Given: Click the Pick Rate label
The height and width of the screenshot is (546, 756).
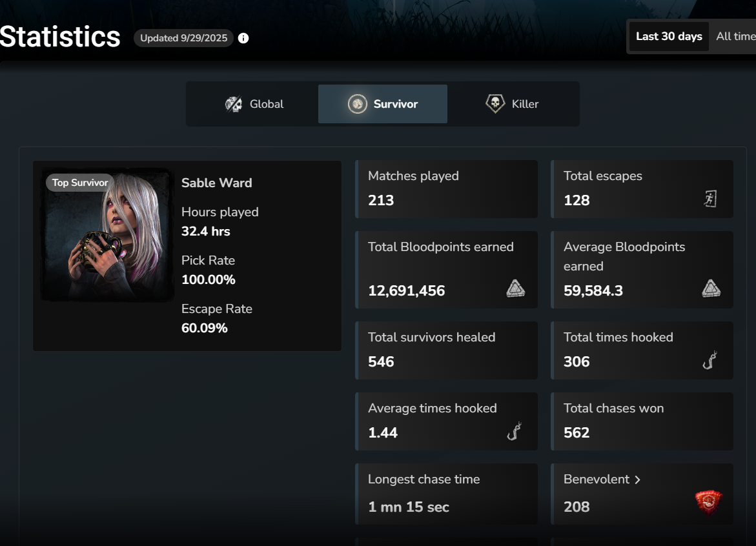Looking at the screenshot, I should pyautogui.click(x=209, y=261).
